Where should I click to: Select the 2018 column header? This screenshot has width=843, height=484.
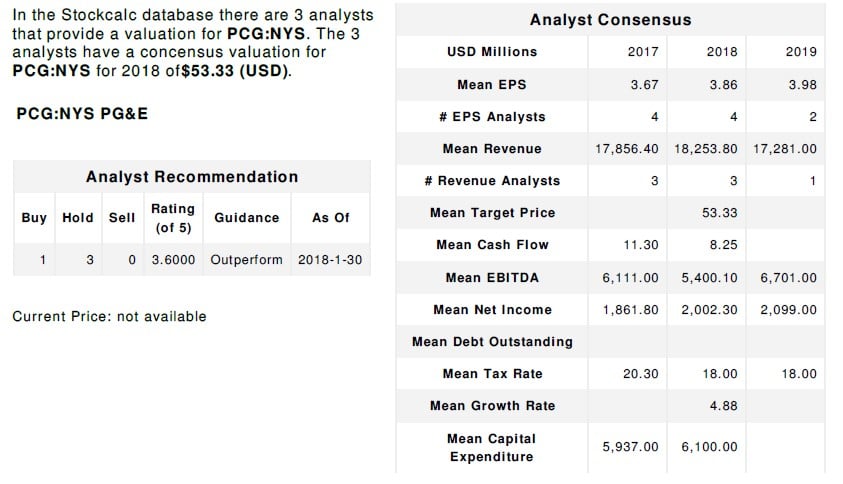click(x=721, y=52)
